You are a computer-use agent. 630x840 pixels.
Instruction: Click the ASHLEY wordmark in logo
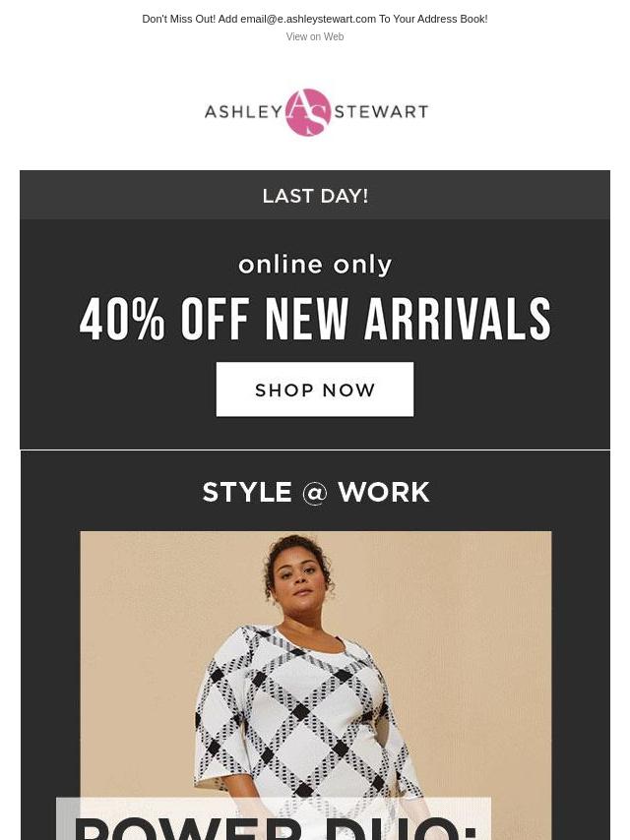coord(243,112)
